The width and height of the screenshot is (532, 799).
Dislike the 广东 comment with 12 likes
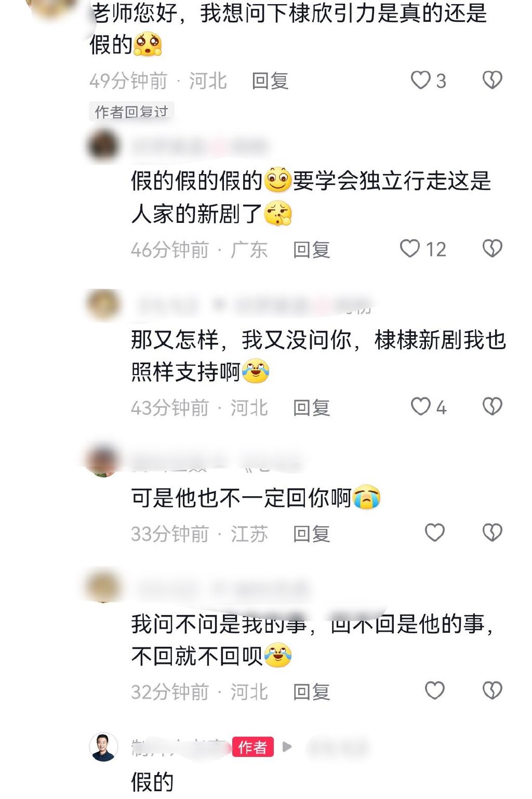tap(492, 249)
